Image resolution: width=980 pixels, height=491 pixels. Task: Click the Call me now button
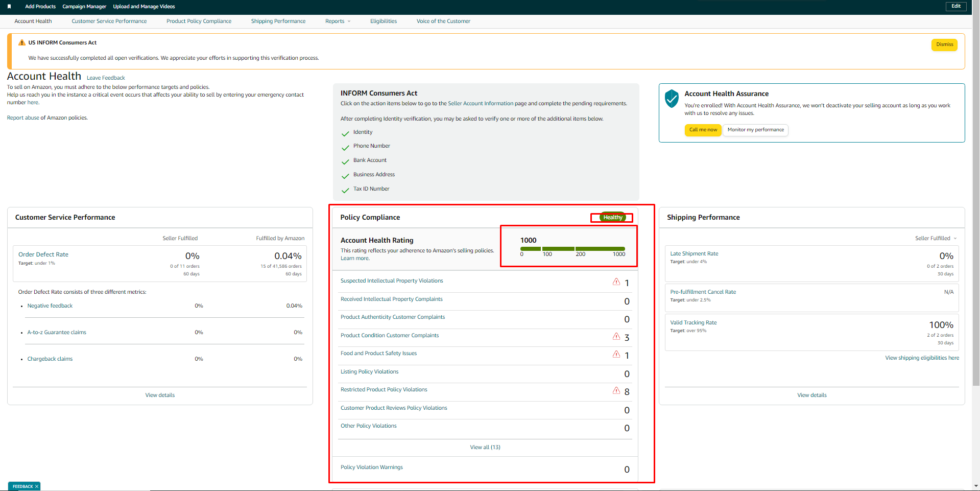(x=703, y=130)
